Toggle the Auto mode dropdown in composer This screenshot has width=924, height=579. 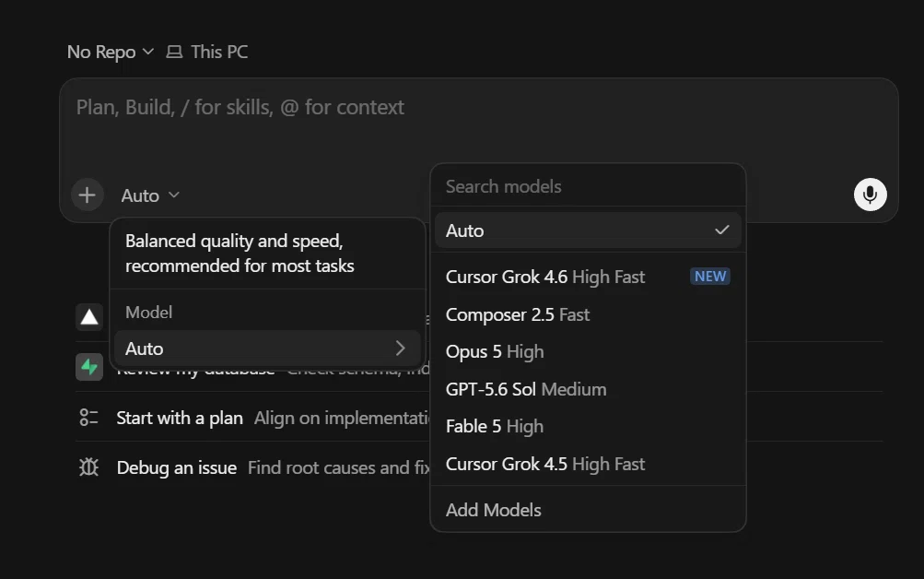(x=149, y=195)
